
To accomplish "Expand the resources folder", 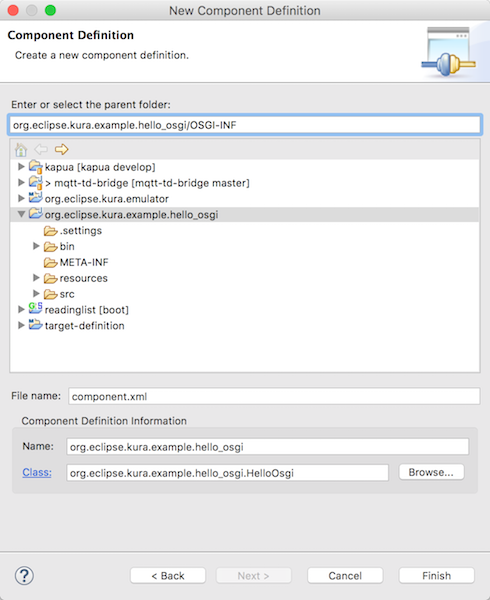I will 36,278.
